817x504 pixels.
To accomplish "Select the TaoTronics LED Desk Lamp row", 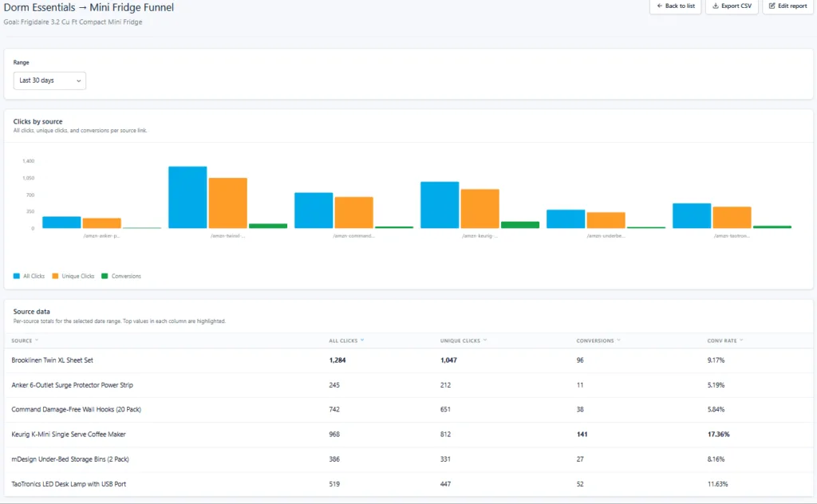I will [x=408, y=484].
